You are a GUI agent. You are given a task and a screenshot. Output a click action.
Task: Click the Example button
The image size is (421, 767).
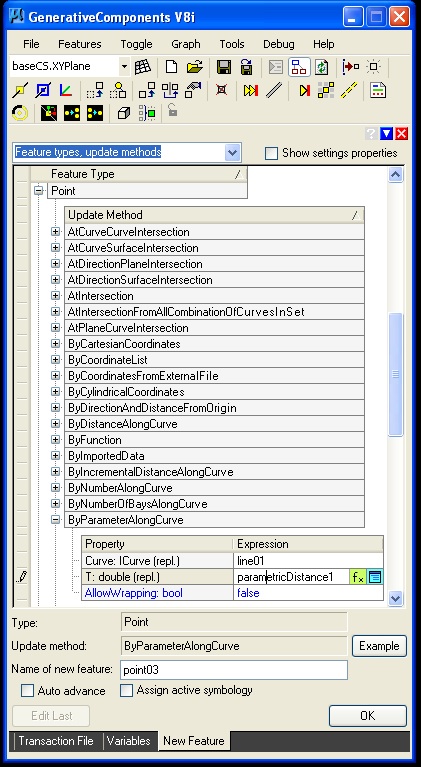click(379, 646)
